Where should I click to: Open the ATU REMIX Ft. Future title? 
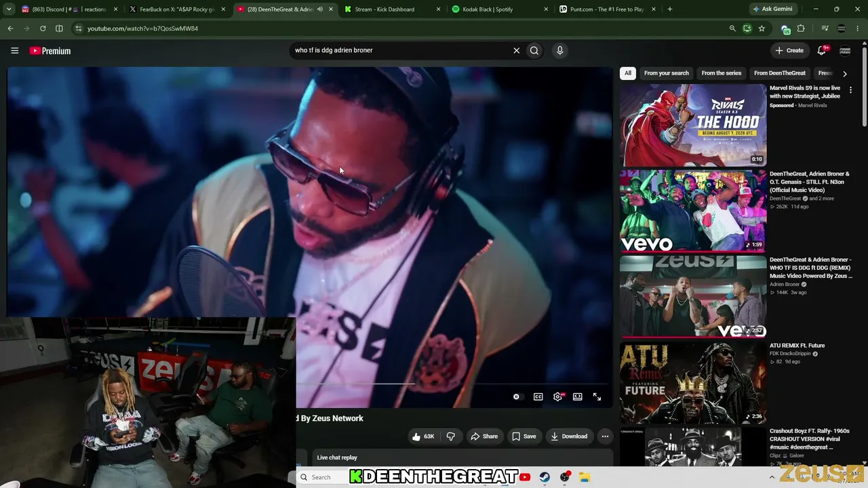(797, 346)
